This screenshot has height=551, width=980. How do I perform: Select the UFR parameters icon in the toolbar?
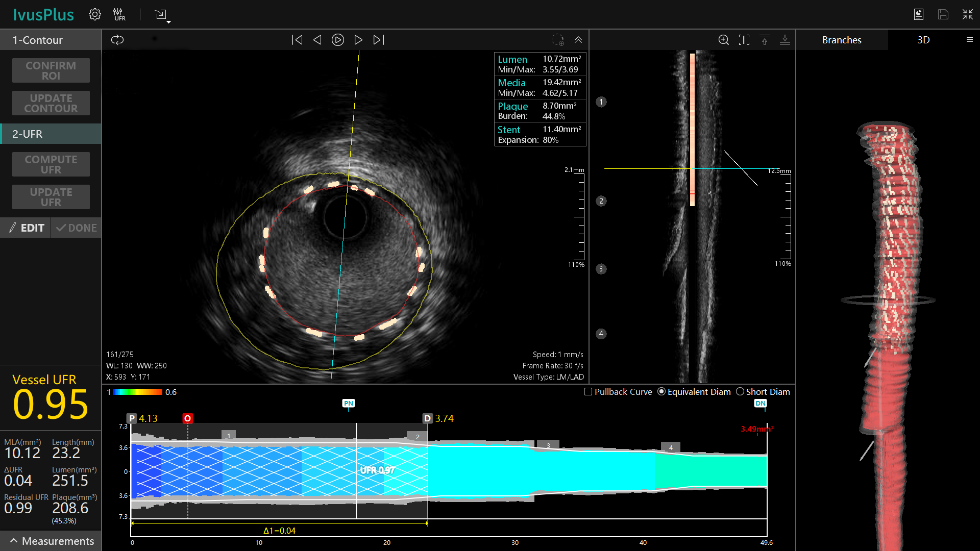[x=119, y=14]
